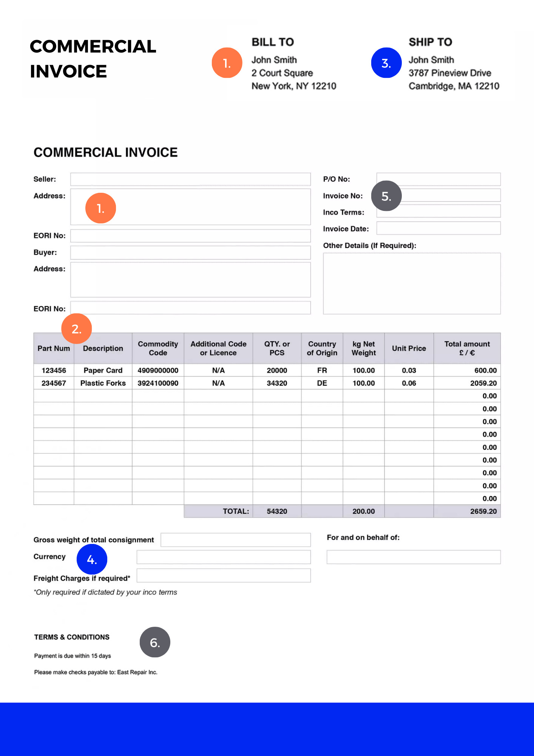Click the TOTAL: label cell

click(x=218, y=511)
